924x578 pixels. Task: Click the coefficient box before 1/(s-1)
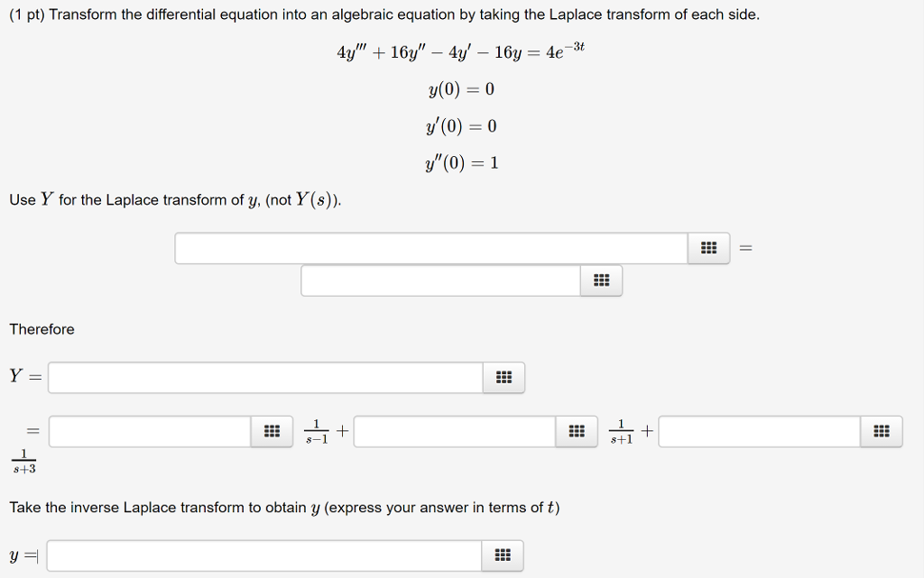pos(149,430)
